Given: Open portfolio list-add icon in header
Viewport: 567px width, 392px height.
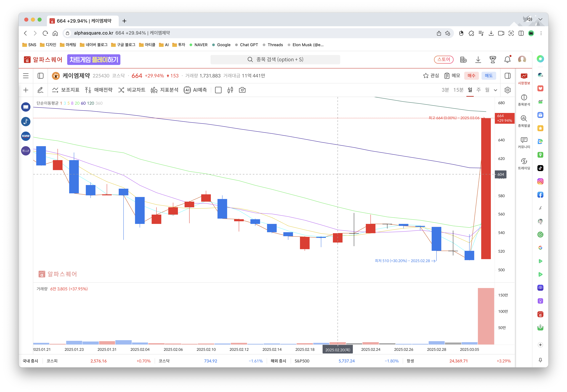Looking at the screenshot, I should coord(463,60).
